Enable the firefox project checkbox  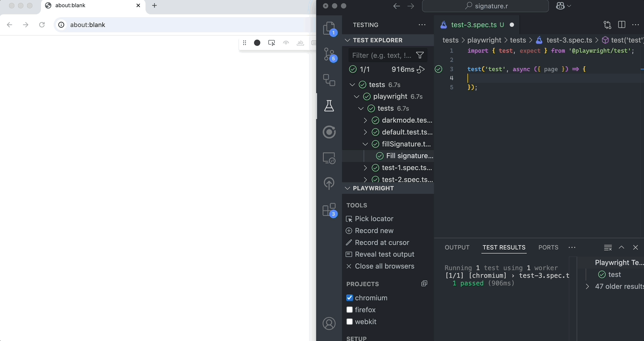coord(349,310)
